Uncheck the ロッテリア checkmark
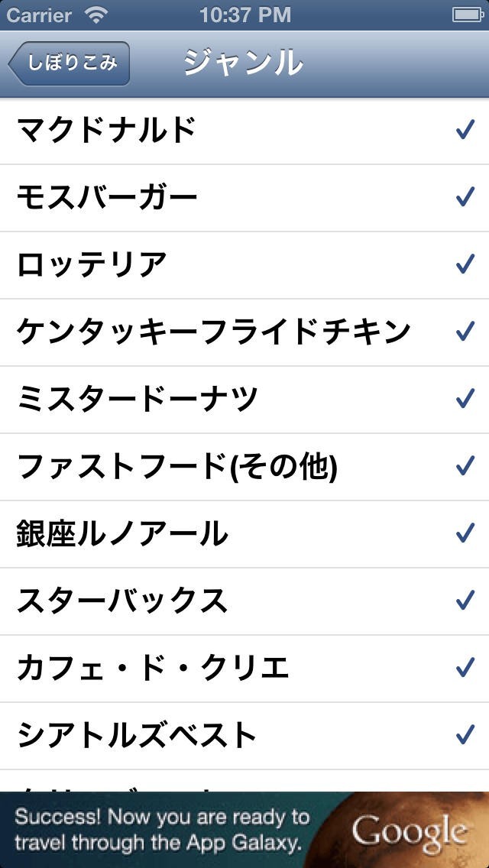 tap(465, 265)
